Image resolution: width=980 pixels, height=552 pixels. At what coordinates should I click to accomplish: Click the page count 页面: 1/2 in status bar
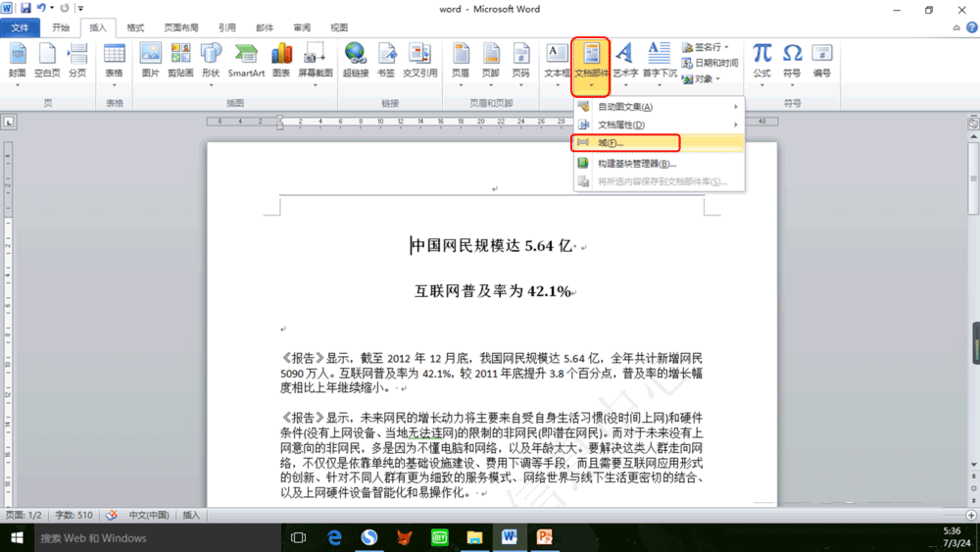click(x=24, y=515)
